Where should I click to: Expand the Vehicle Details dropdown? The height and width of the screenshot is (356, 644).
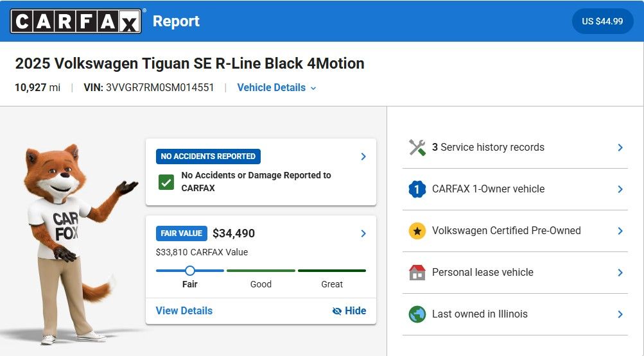277,88
